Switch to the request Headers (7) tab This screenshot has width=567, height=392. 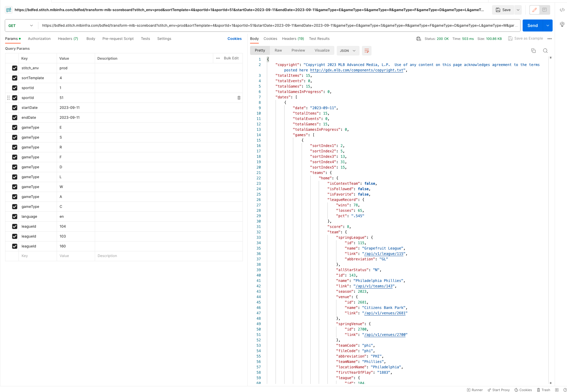pyautogui.click(x=68, y=39)
